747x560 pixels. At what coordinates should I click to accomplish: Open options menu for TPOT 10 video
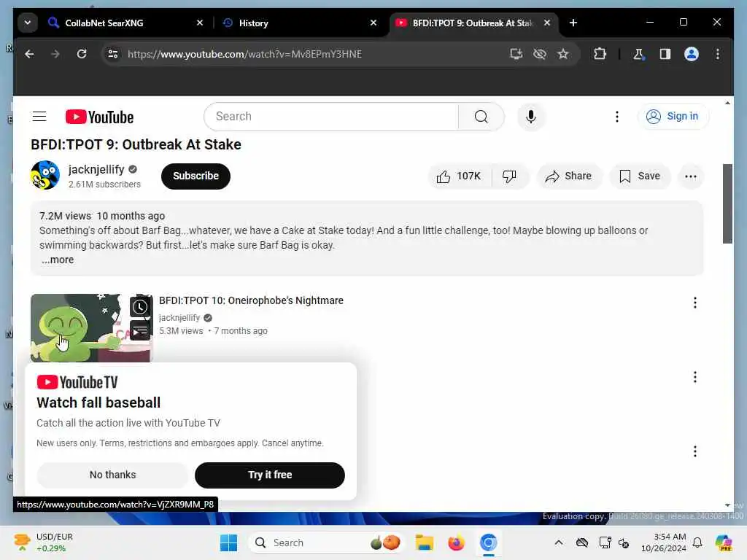(695, 303)
